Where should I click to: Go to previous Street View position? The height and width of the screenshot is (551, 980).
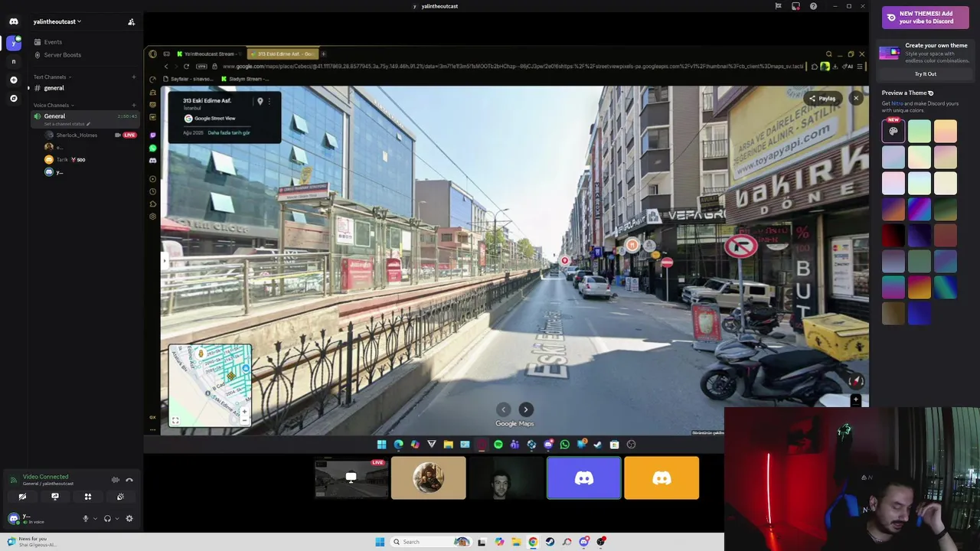503,409
